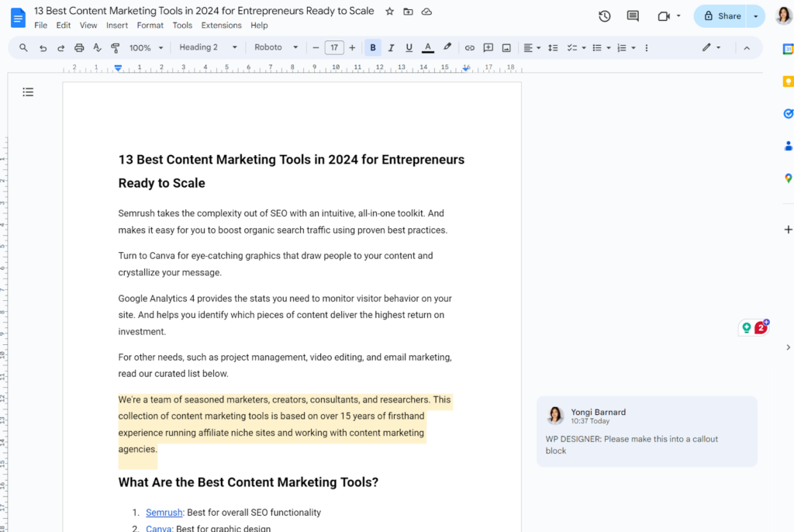Star this document
This screenshot has height=532, width=794.
[x=390, y=12]
